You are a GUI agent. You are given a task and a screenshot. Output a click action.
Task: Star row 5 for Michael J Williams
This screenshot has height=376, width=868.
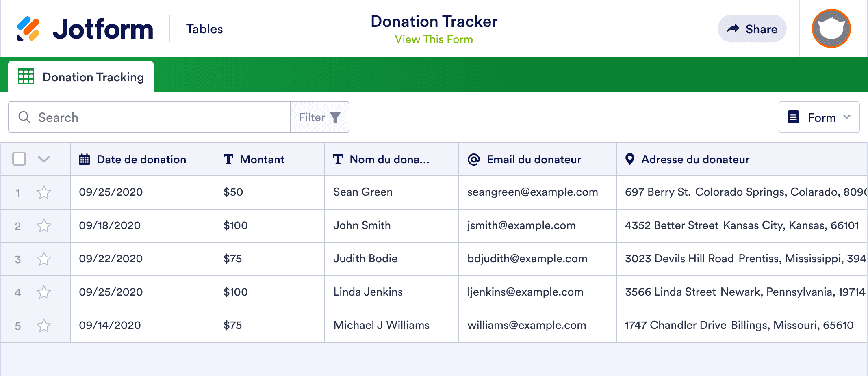44,326
